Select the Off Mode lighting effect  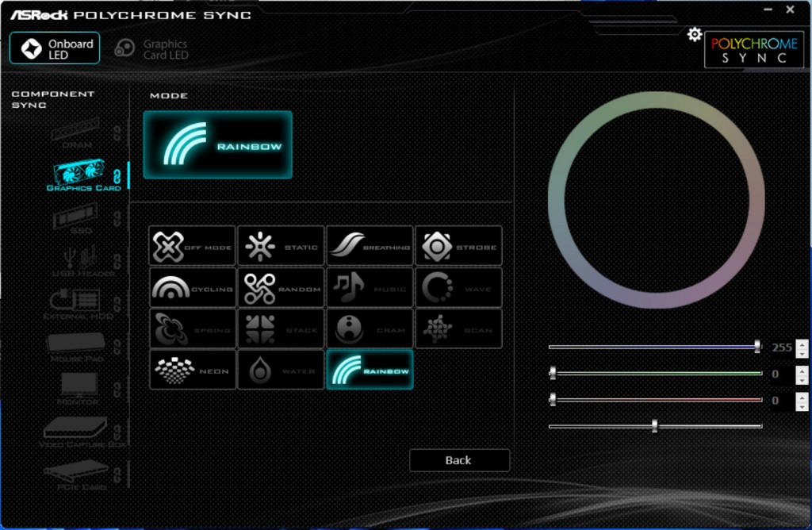click(192, 246)
